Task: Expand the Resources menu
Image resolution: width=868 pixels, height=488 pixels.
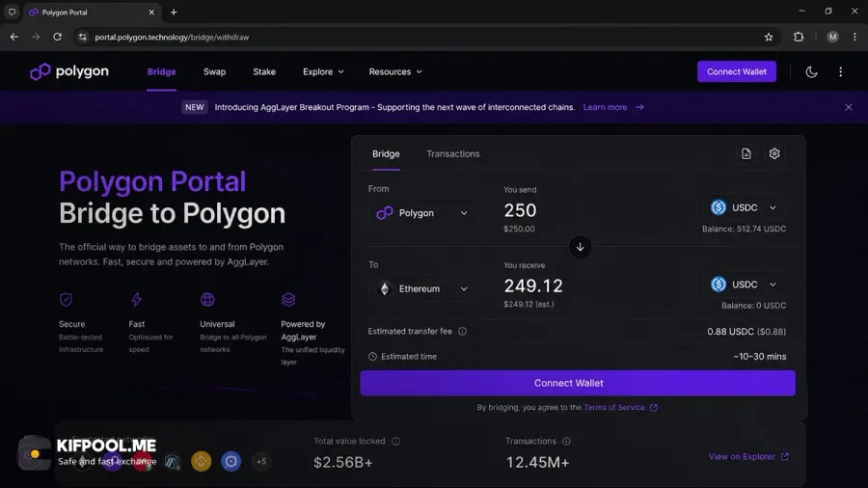Action: [x=395, y=72]
